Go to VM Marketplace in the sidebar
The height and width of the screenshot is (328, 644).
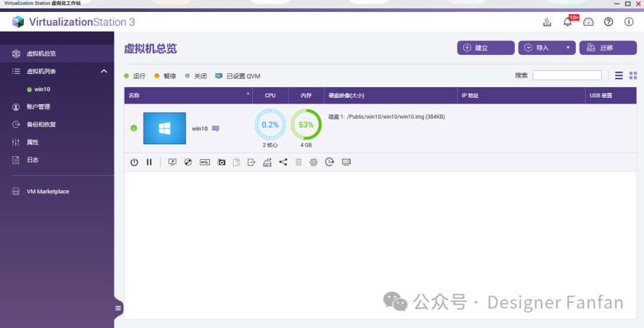click(x=48, y=191)
